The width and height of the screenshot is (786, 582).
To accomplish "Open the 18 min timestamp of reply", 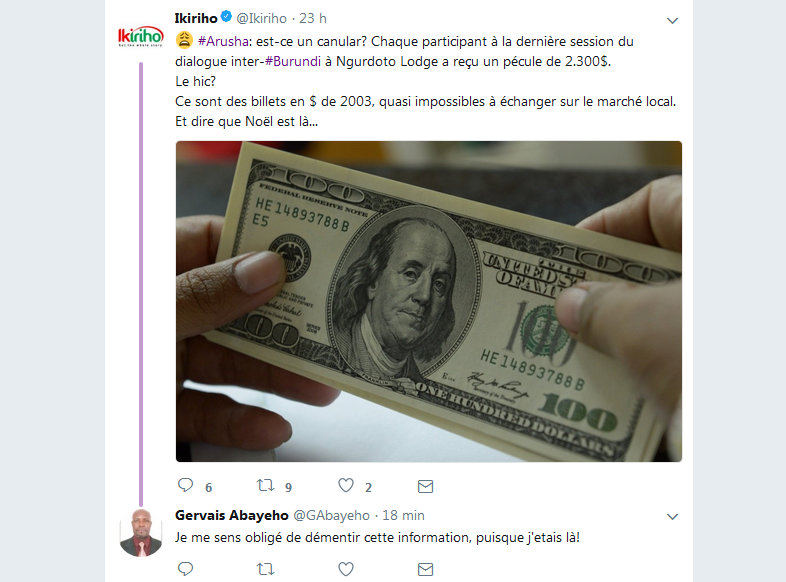I will coord(404,515).
